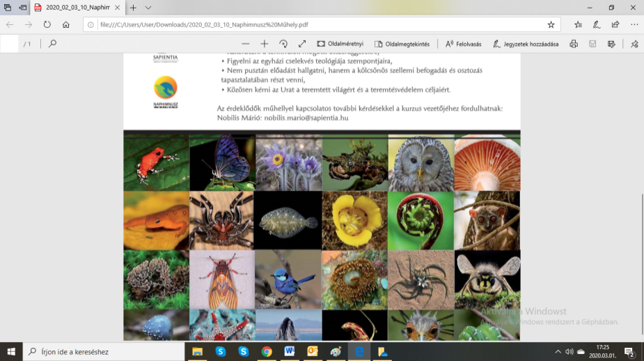The width and height of the screenshot is (644, 361).
Task: Click the fern fiddlehead photo
Action: coord(421,221)
